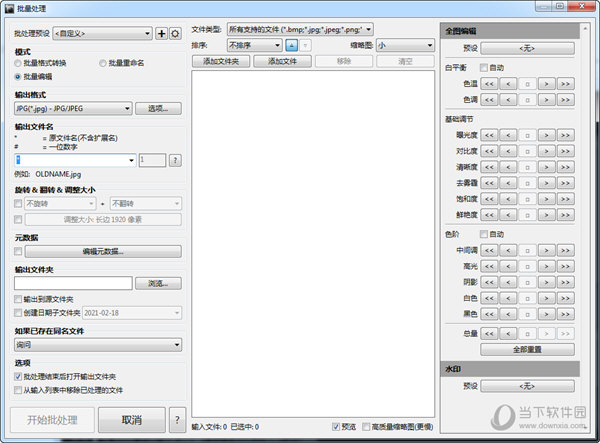Open 如果已存在同名文件 询问 dropdown
The height and width of the screenshot is (443, 600).
point(97,344)
